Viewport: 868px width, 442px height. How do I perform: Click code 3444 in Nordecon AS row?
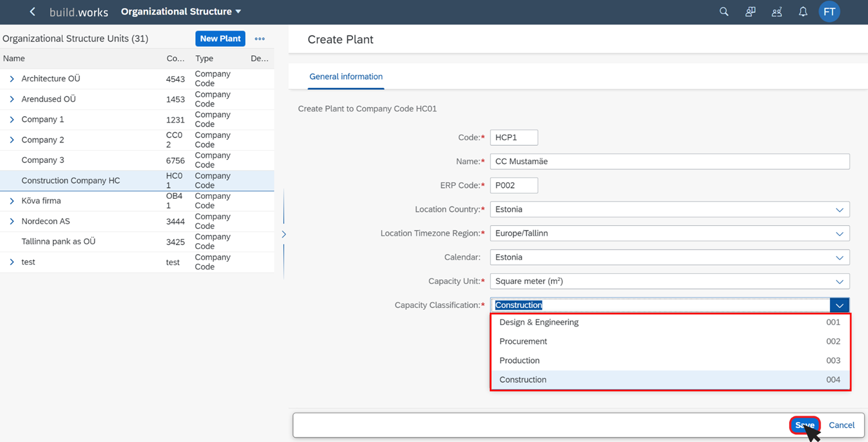pyautogui.click(x=175, y=221)
